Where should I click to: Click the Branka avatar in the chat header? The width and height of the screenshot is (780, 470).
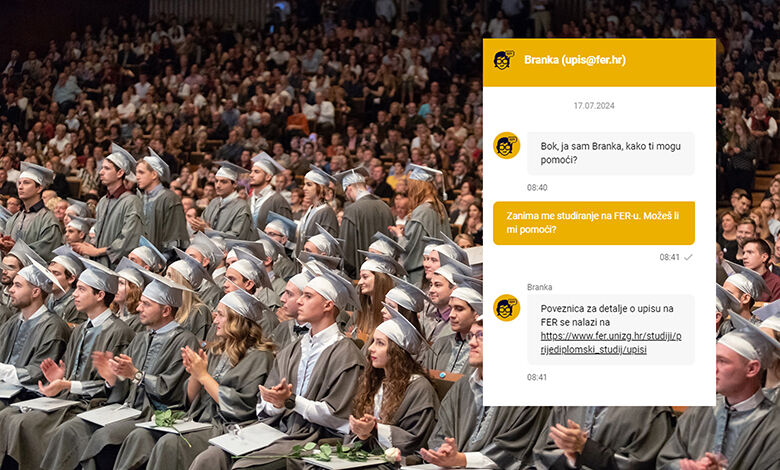(x=503, y=60)
